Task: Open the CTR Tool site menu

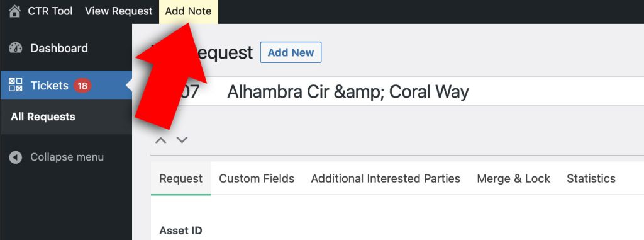Action: pos(50,11)
